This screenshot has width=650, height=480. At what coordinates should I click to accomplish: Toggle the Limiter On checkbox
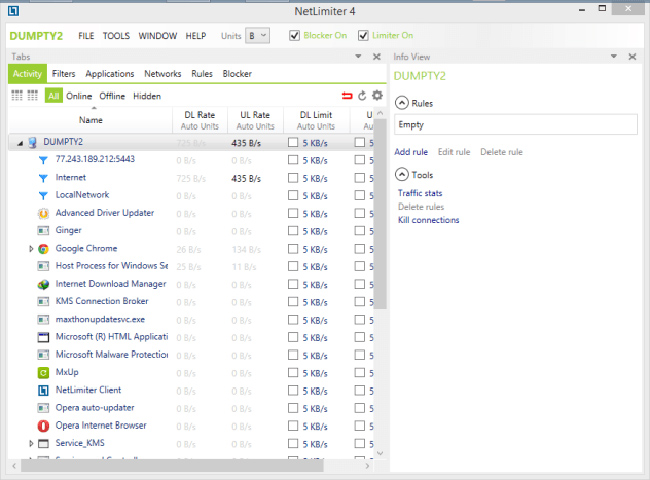tap(363, 36)
